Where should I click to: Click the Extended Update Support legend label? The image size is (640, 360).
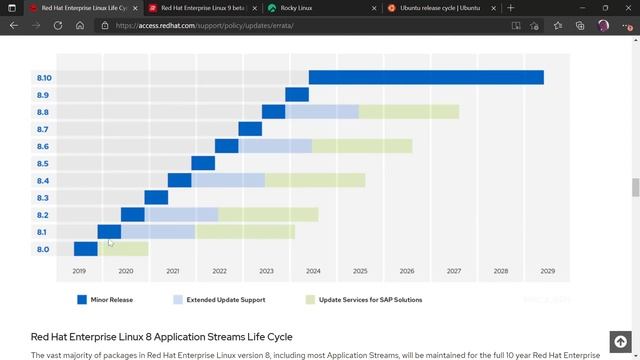(226, 300)
